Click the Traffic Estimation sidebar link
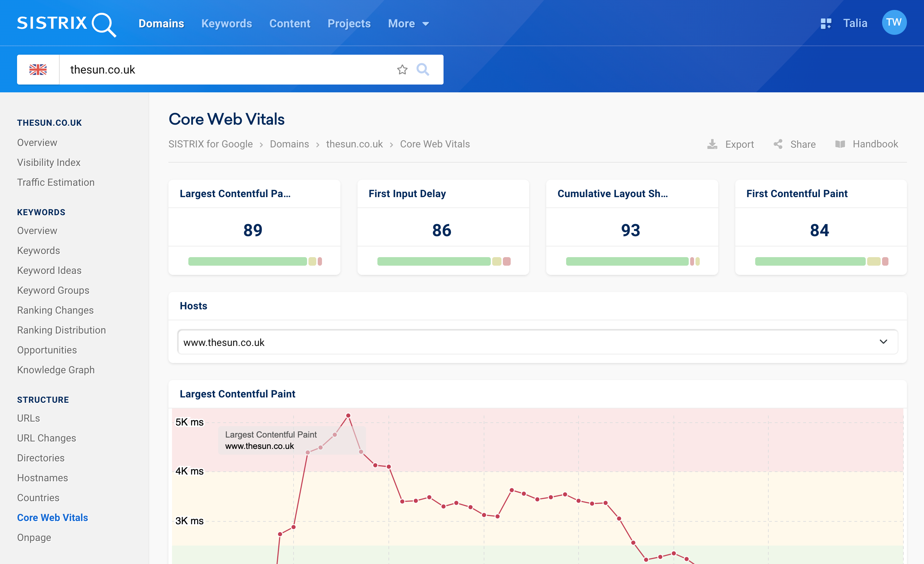924x564 pixels. (x=56, y=181)
